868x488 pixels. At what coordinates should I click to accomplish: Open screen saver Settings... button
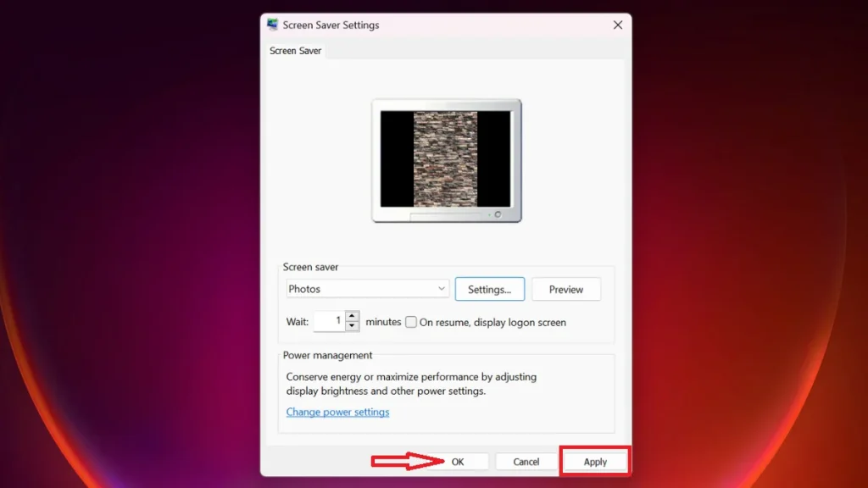click(489, 290)
